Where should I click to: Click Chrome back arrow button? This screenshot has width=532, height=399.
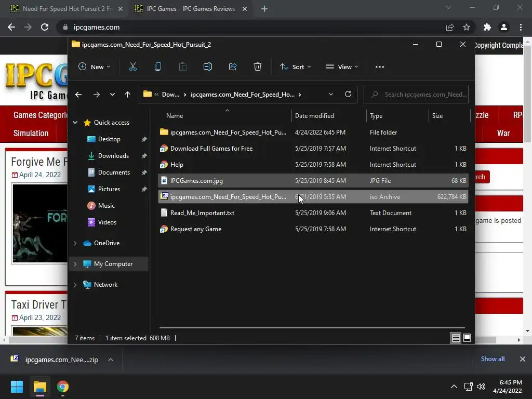(11, 27)
